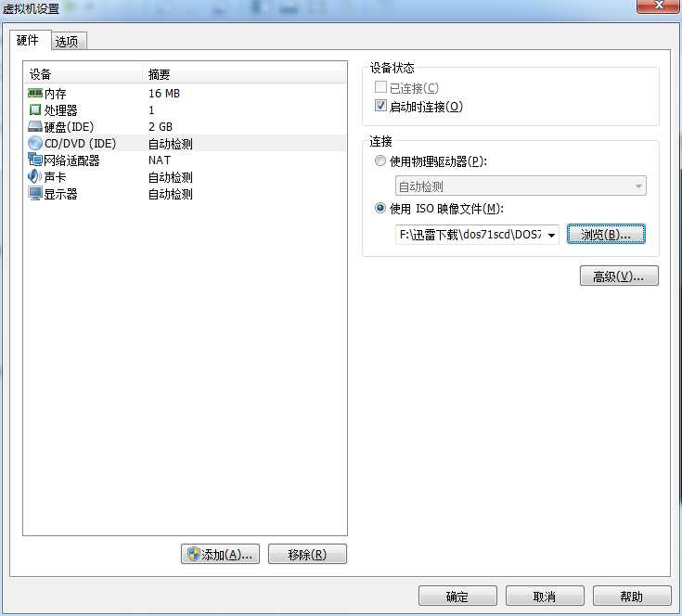
Task: Click the memory chip icon beside 内存
Action: pyautogui.click(x=35, y=93)
